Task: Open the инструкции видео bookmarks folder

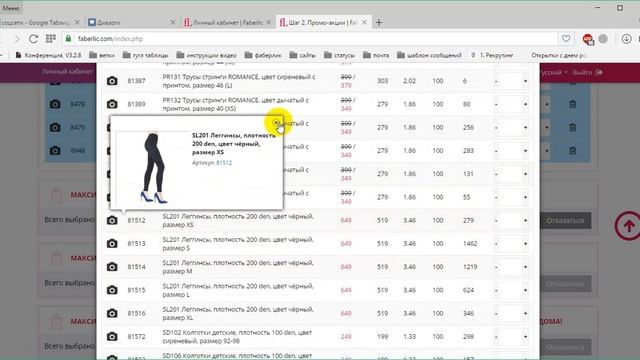Action: (207, 55)
